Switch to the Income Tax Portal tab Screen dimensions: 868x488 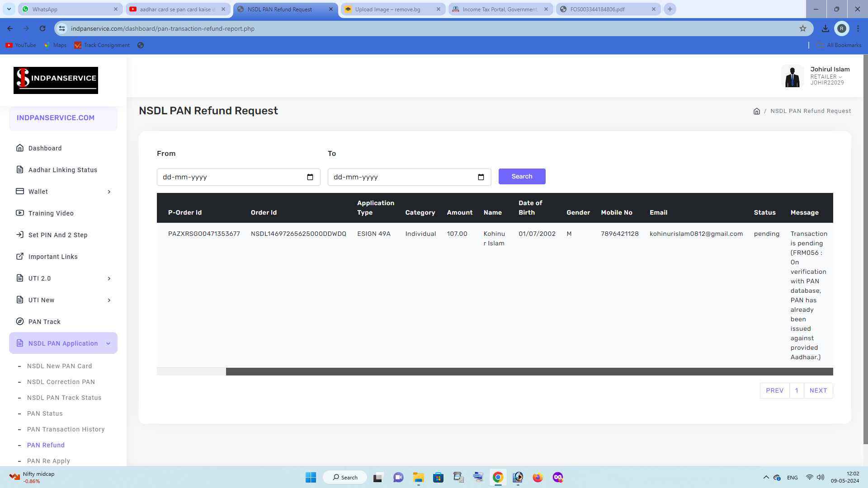pos(500,9)
